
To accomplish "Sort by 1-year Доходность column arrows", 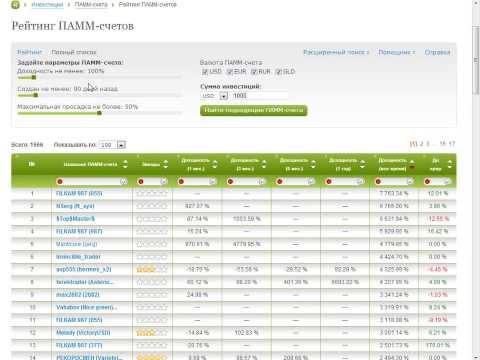I will pyautogui.click(x=362, y=164).
